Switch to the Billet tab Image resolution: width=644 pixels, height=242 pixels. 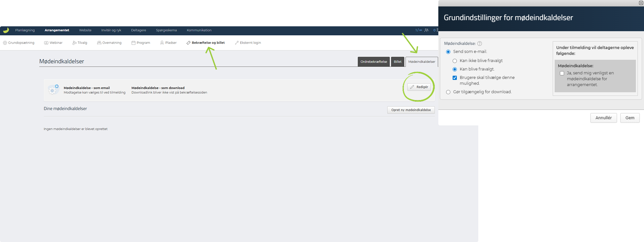tap(397, 62)
